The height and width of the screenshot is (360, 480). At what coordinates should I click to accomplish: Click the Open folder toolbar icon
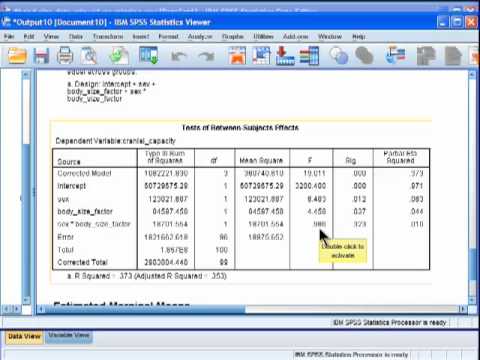point(17,55)
